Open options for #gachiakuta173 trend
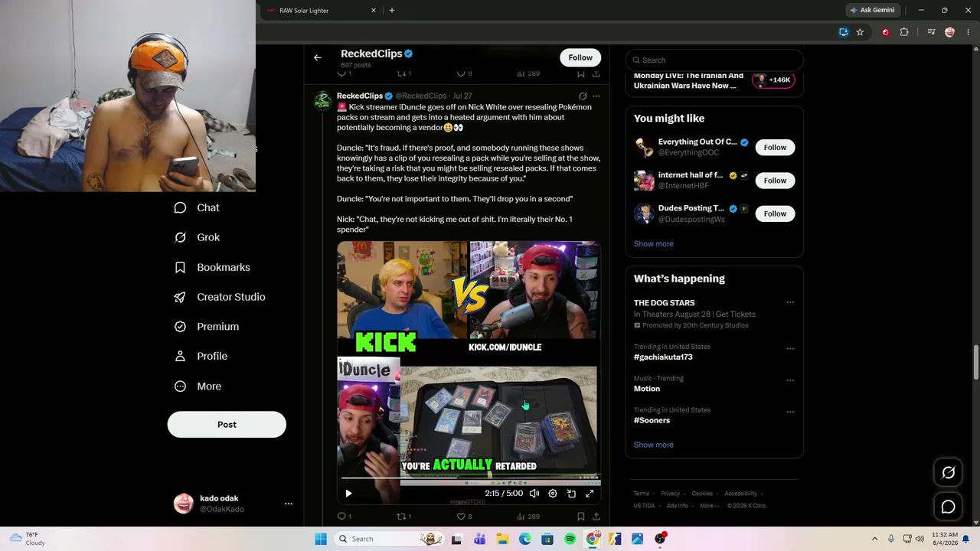Screen dimensions: 980x551 point(790,348)
